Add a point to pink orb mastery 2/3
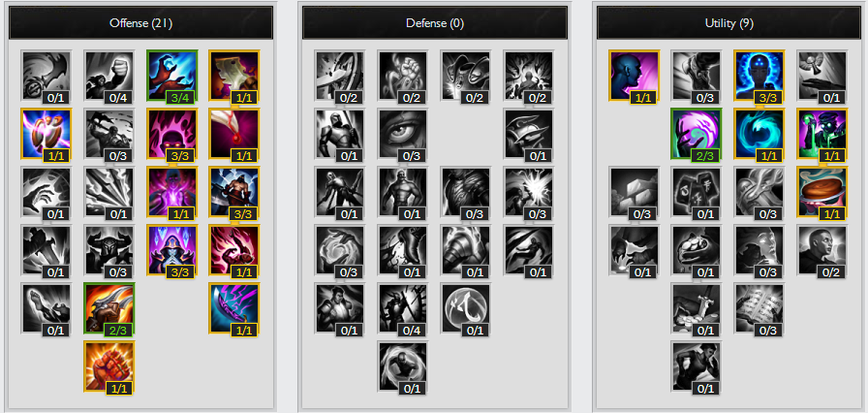 [696, 134]
